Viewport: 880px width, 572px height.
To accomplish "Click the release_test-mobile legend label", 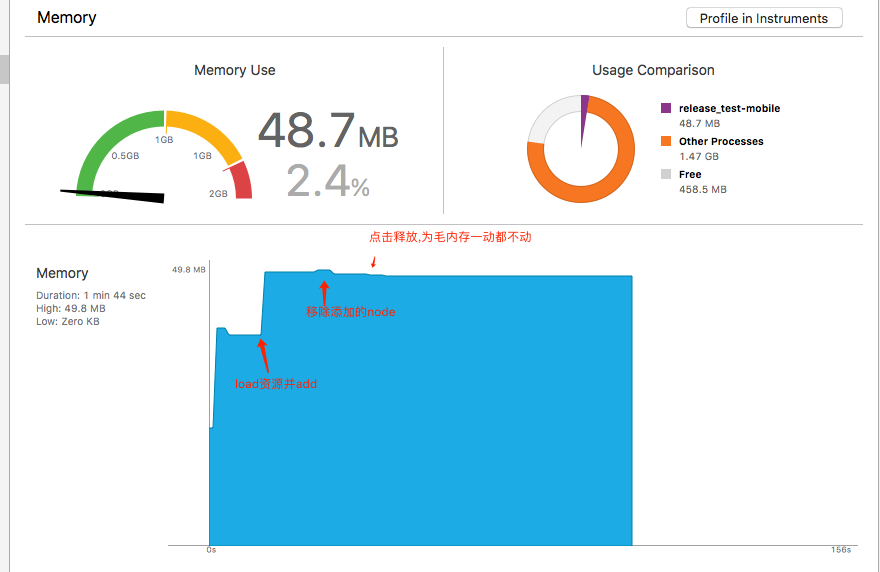I will tap(729, 108).
